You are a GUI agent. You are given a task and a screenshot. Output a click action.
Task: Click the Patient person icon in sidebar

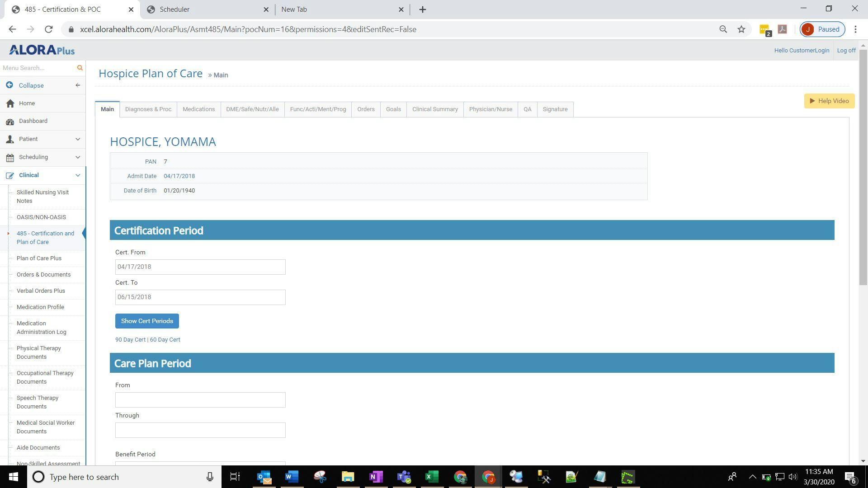(10, 139)
